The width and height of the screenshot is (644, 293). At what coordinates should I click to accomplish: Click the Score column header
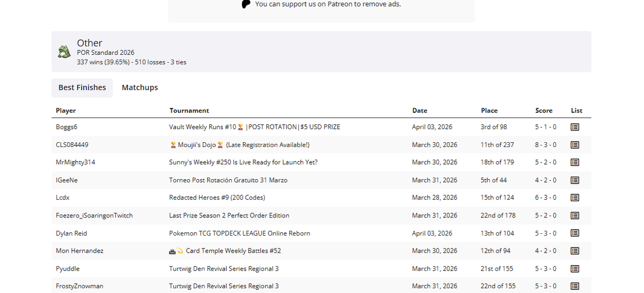[544, 111]
